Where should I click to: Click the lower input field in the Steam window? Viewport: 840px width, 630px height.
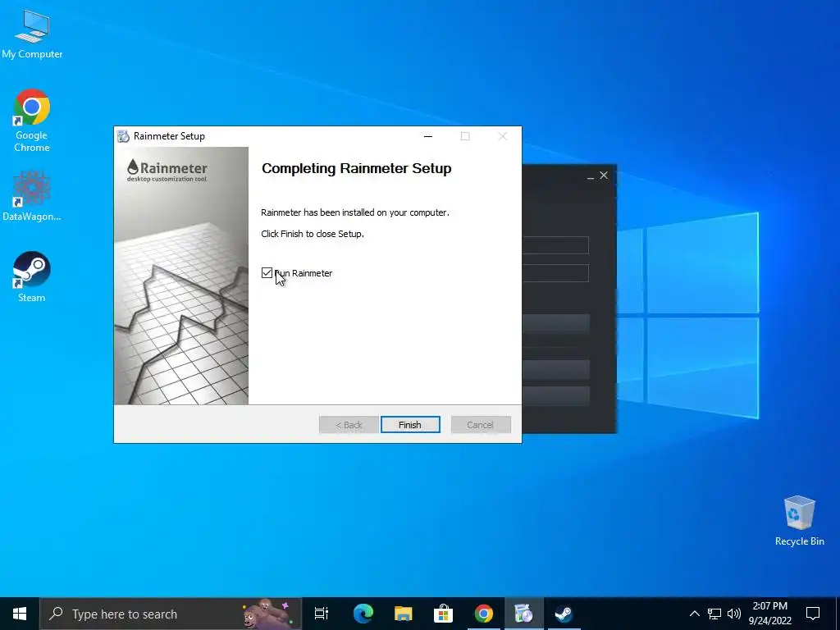click(555, 273)
